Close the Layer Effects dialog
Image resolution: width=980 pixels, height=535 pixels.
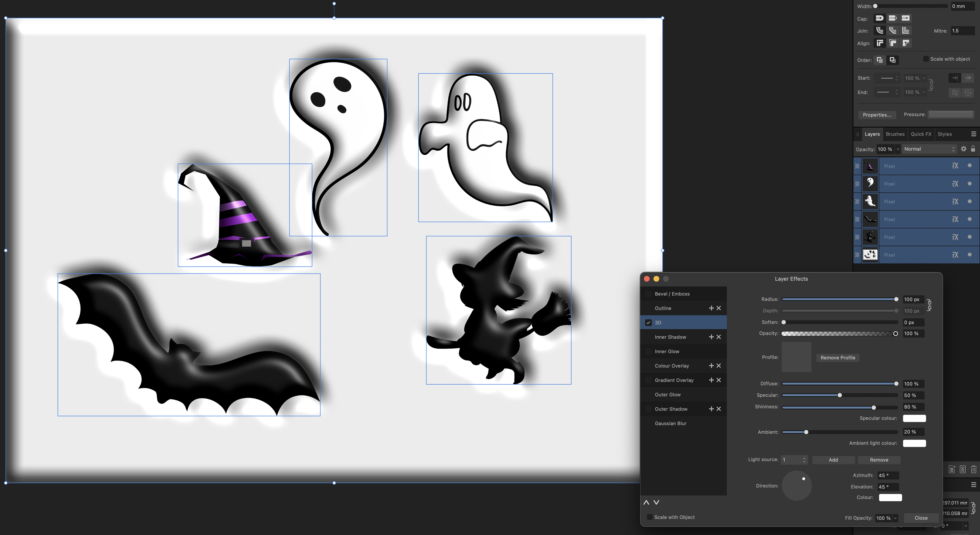click(x=921, y=518)
